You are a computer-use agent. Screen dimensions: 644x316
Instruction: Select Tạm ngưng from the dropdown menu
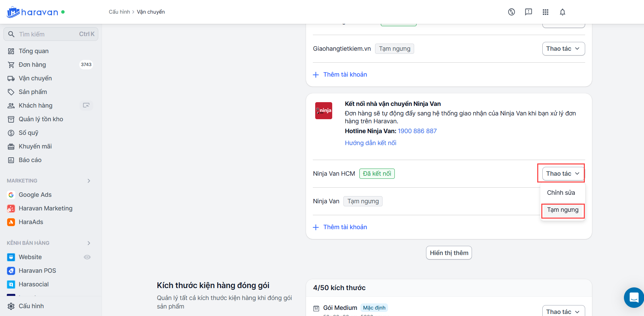pos(562,210)
